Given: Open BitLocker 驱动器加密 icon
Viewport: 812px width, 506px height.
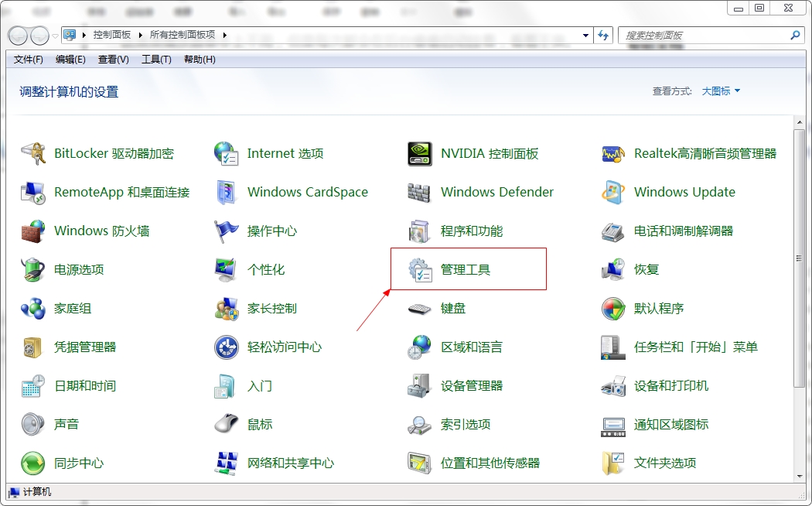Looking at the screenshot, I should tap(33, 153).
